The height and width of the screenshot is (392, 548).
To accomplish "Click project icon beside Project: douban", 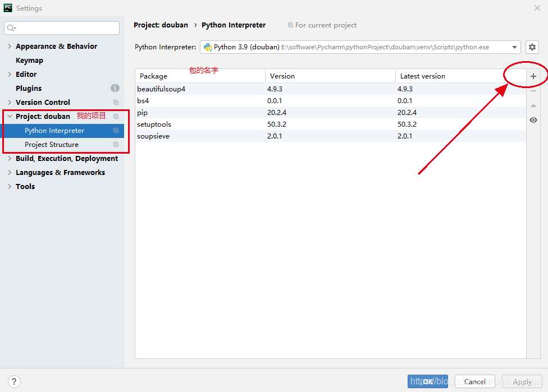I will click(x=116, y=116).
